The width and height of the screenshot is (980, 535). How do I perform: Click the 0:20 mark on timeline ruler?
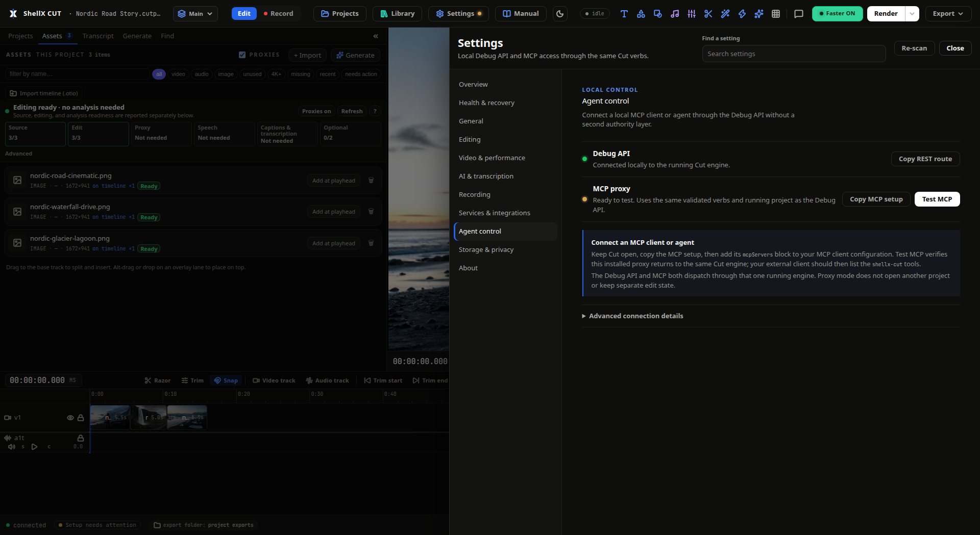pyautogui.click(x=244, y=394)
